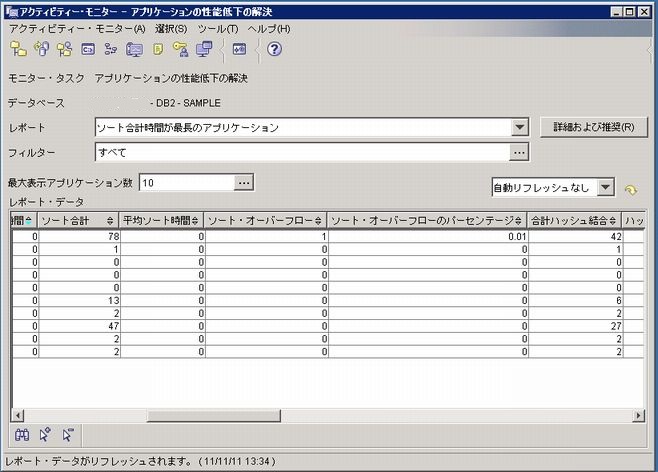This screenshot has width=658, height=472.
Task: Open Help question mark icon
Action: pos(274,49)
